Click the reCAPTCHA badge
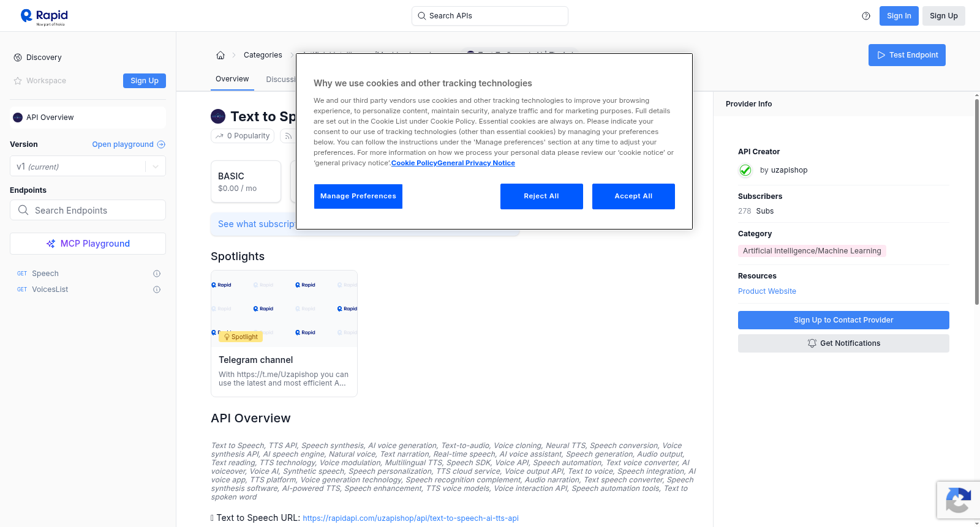 [x=958, y=500]
